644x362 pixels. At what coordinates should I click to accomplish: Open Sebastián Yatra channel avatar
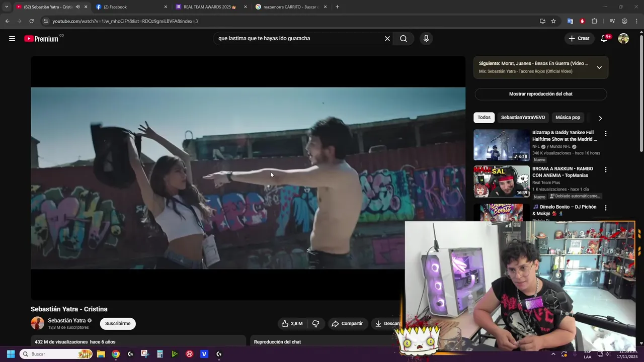pyautogui.click(x=37, y=323)
